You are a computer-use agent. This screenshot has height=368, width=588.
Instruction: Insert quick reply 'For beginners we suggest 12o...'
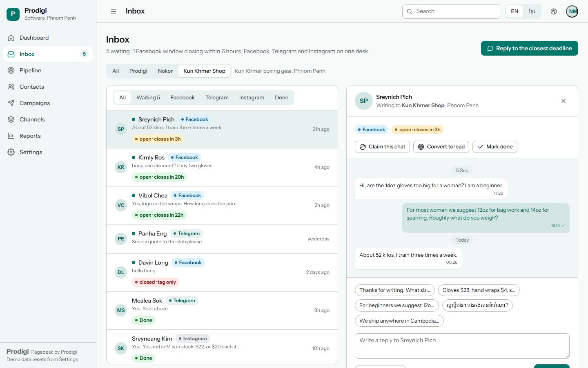tap(397, 305)
